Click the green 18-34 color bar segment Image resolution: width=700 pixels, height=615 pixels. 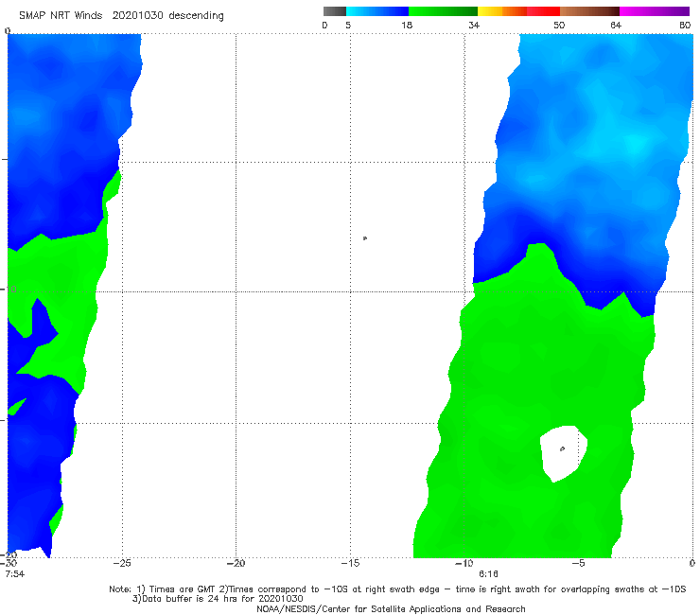[x=443, y=11]
